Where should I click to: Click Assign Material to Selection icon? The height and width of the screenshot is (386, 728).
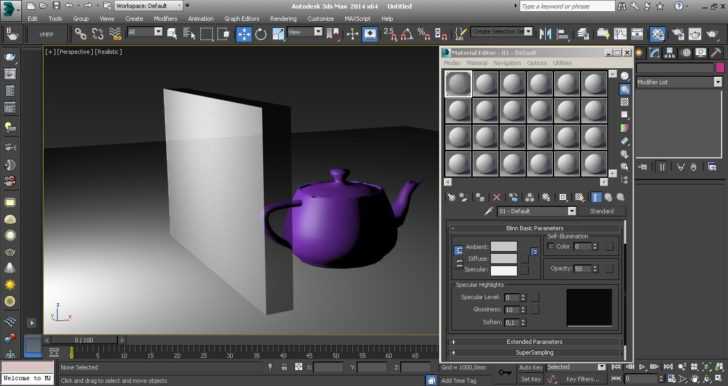[x=480, y=197]
